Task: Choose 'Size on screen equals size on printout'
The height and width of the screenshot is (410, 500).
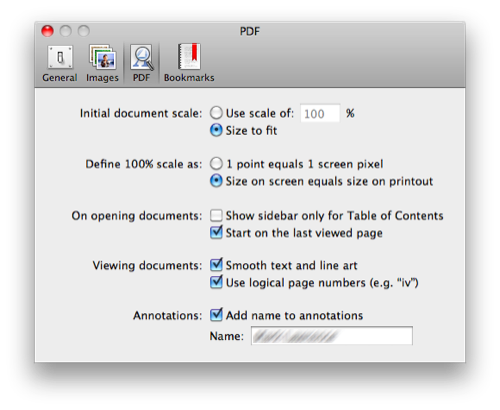Action: point(216,181)
